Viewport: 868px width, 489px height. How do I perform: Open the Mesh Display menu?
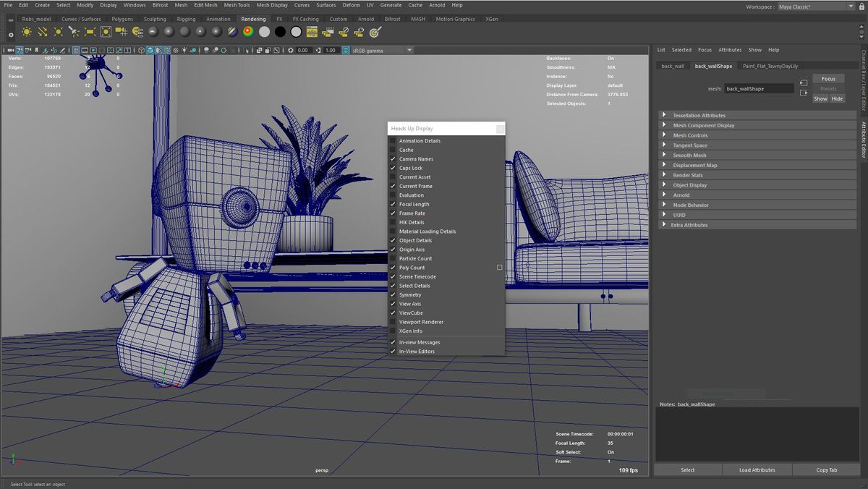coord(271,5)
